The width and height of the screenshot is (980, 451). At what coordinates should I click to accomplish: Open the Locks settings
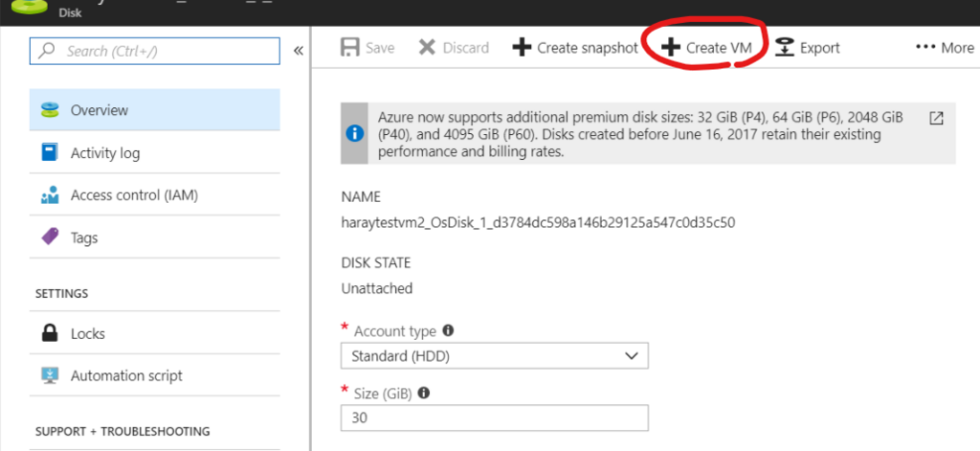point(154,333)
